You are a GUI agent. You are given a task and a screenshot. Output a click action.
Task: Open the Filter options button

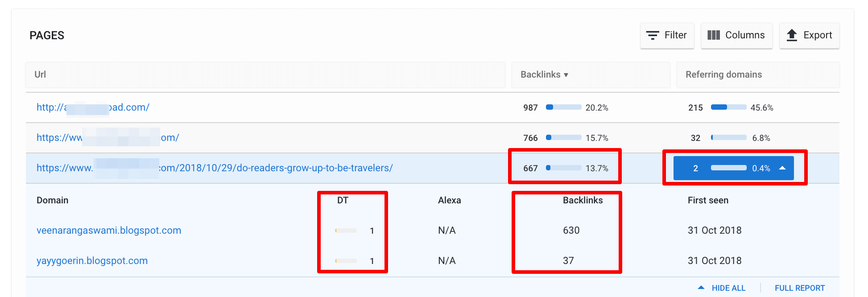[667, 35]
